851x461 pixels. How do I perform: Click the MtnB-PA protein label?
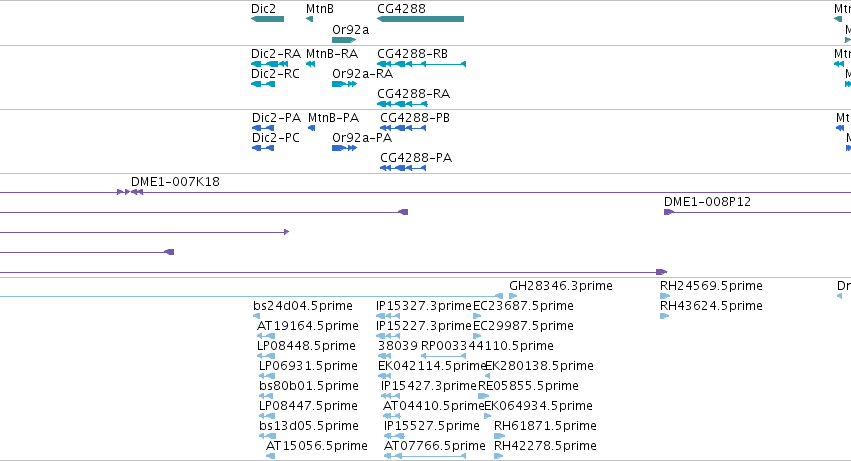pyautogui.click(x=333, y=118)
